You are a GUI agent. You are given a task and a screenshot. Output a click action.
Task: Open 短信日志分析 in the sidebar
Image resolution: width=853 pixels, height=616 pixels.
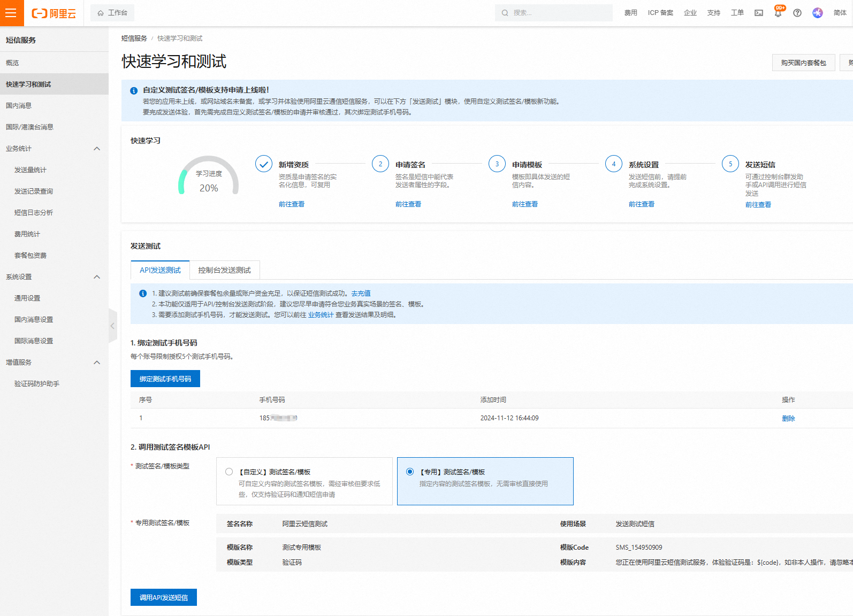(54, 212)
